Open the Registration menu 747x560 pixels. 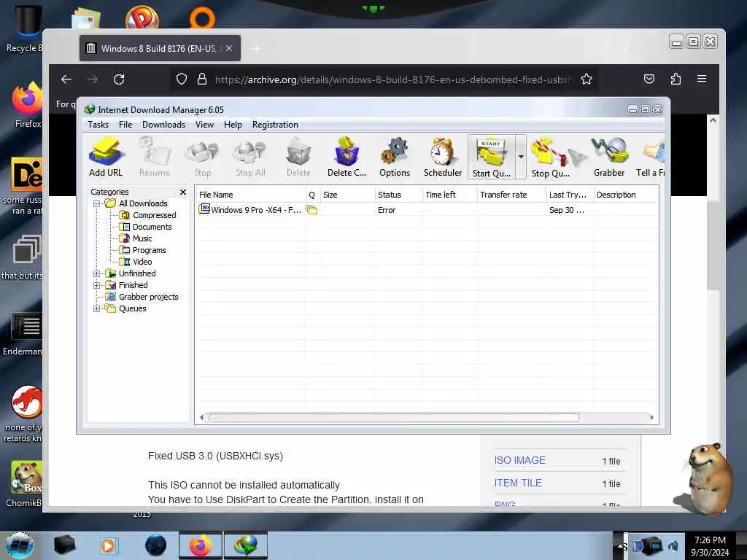tap(275, 125)
